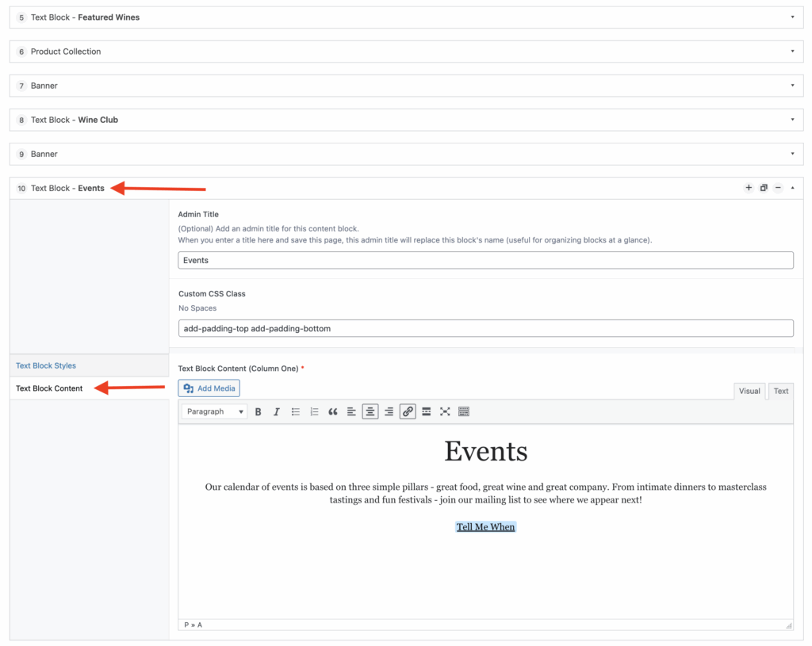Insert a numbered list
Viewport: 812px width, 646px height.
[314, 411]
